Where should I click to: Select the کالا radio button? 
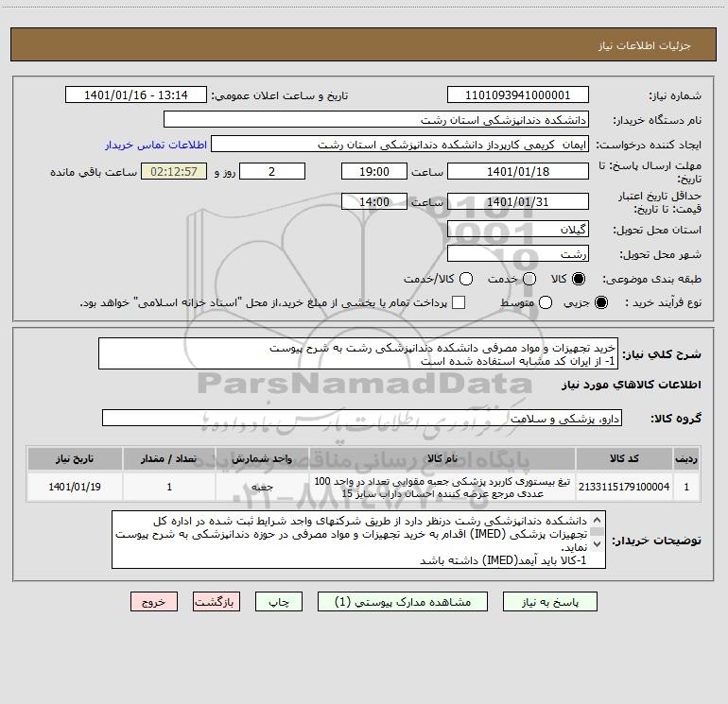(x=579, y=279)
